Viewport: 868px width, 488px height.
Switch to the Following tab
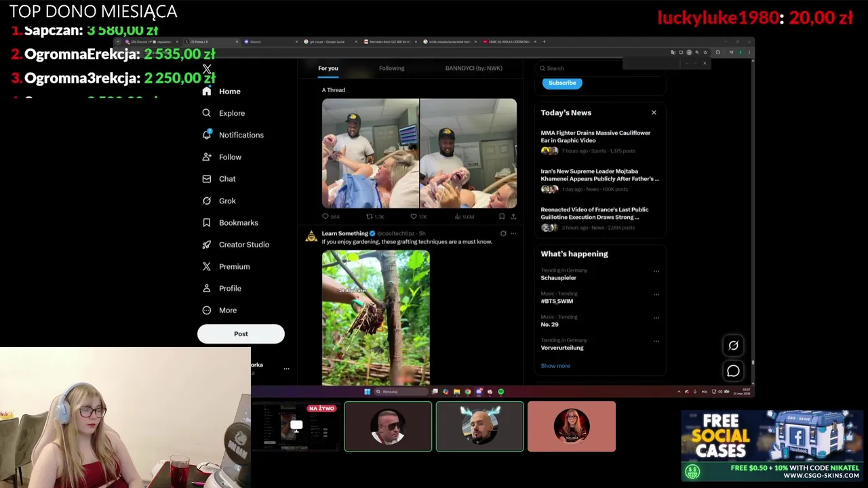[391, 68]
